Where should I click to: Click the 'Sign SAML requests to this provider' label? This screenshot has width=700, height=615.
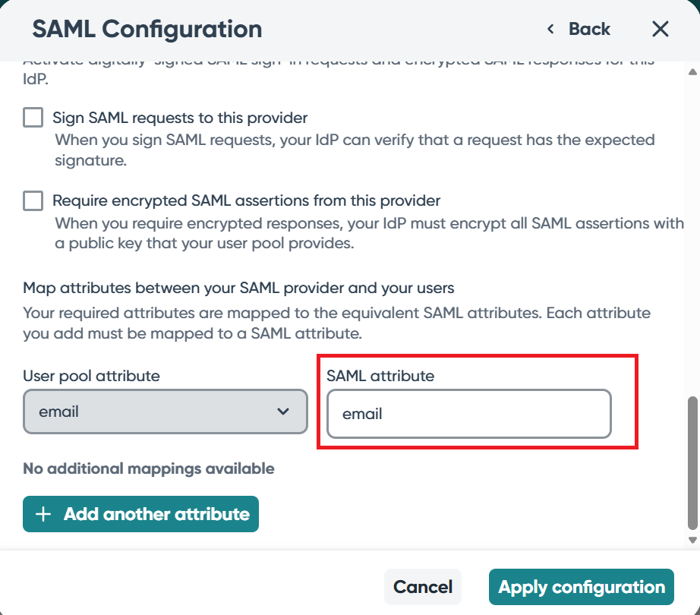[180, 118]
